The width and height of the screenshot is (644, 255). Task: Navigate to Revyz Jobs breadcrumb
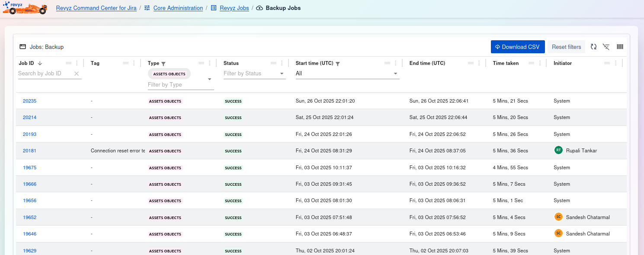234,8
